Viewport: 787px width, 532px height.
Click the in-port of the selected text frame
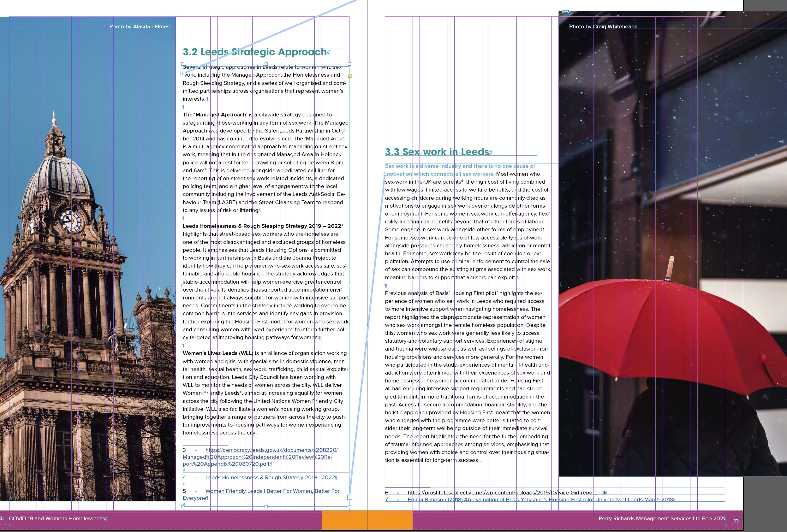click(183, 74)
